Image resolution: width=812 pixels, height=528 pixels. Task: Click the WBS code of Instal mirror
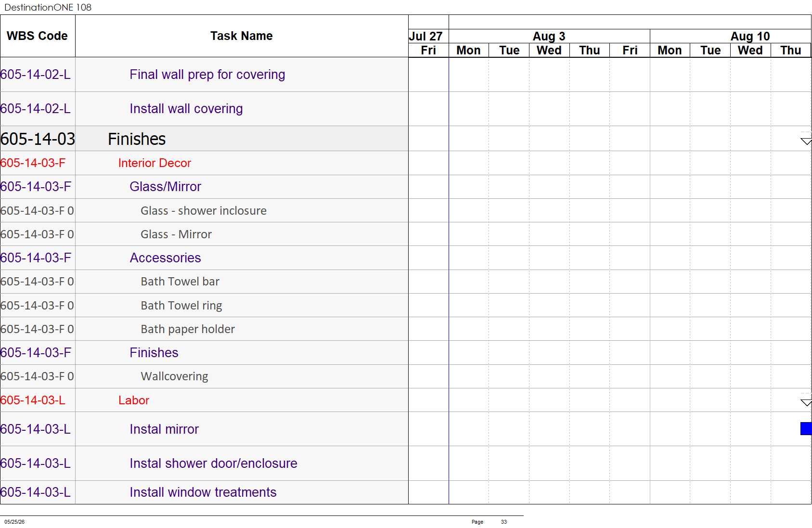pos(36,429)
